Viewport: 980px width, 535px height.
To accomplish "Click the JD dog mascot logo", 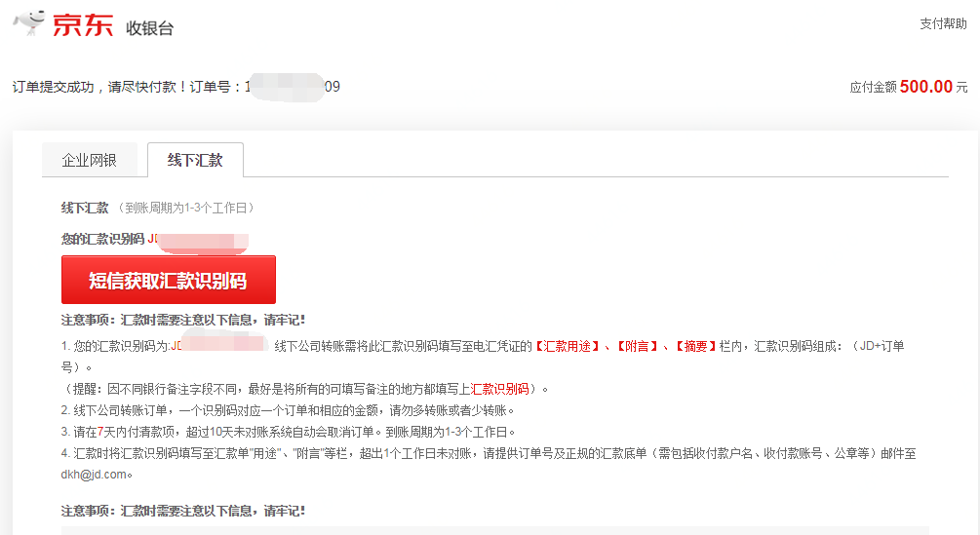I will click(29, 22).
